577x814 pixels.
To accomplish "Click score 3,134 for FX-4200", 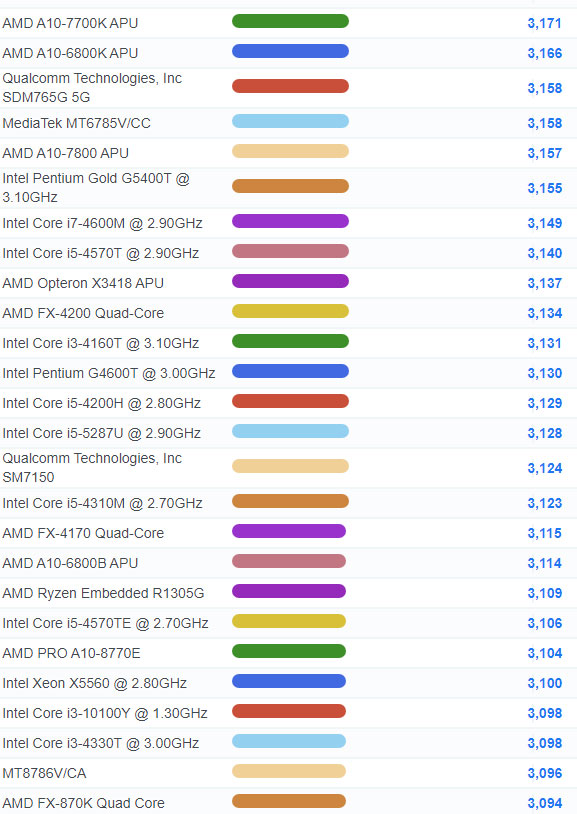I will [544, 314].
